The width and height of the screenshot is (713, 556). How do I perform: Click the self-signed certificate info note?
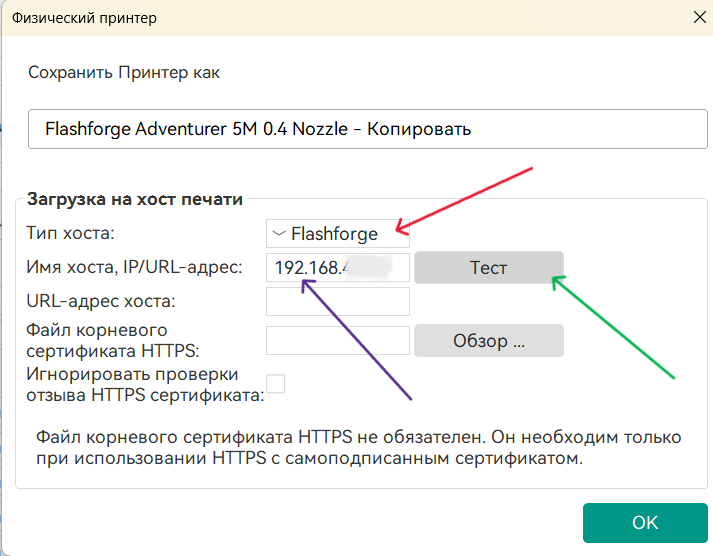pyautogui.click(x=358, y=449)
